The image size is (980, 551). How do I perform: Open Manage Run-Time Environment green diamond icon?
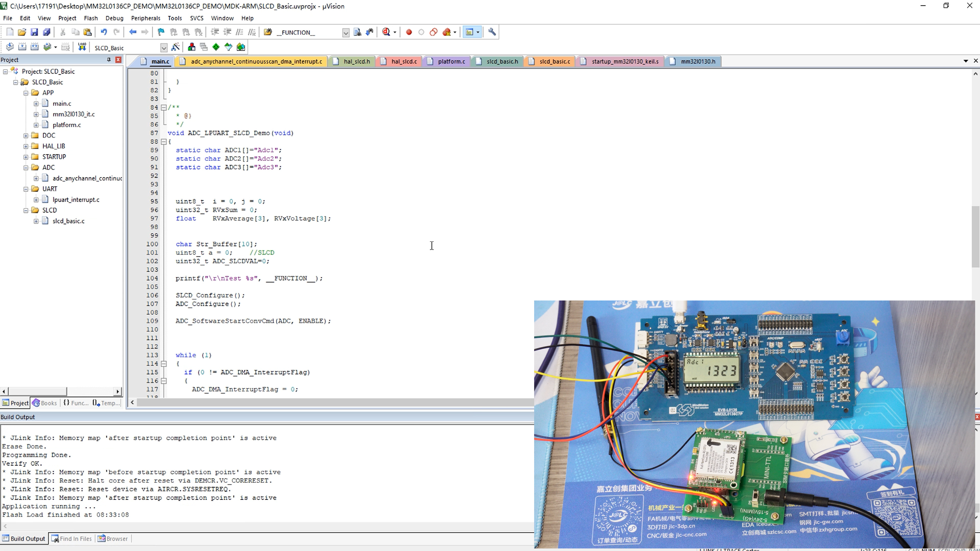(x=216, y=47)
